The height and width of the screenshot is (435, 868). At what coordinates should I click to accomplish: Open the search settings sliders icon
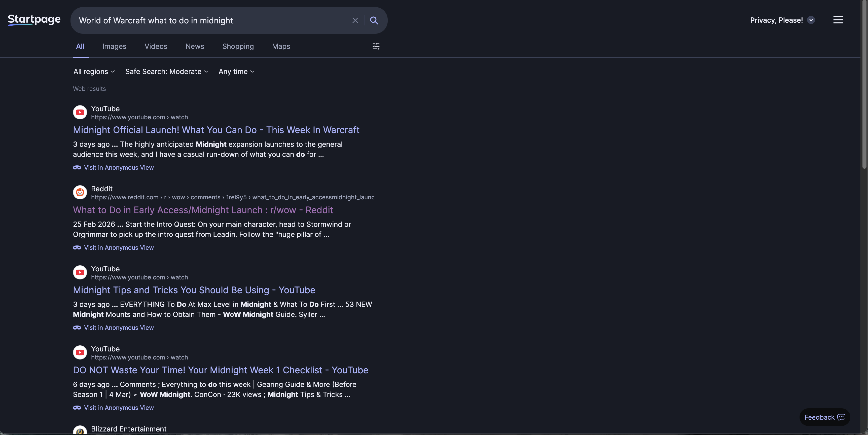(376, 47)
